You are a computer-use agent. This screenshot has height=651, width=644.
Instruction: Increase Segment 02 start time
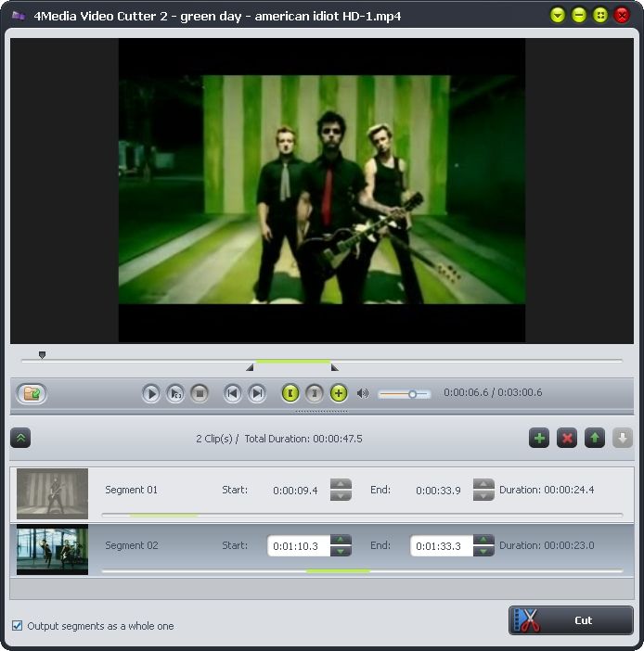coord(341,540)
